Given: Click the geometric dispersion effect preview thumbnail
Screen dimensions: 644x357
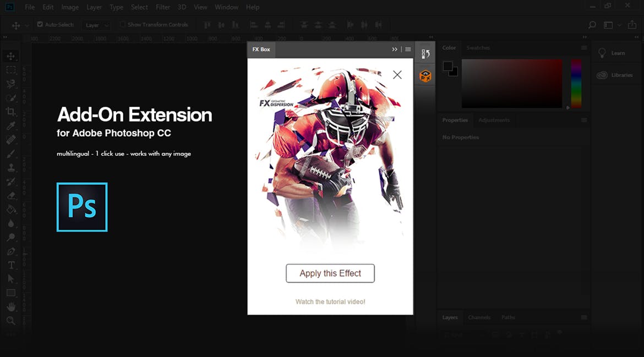Looking at the screenshot, I should pos(330,160).
